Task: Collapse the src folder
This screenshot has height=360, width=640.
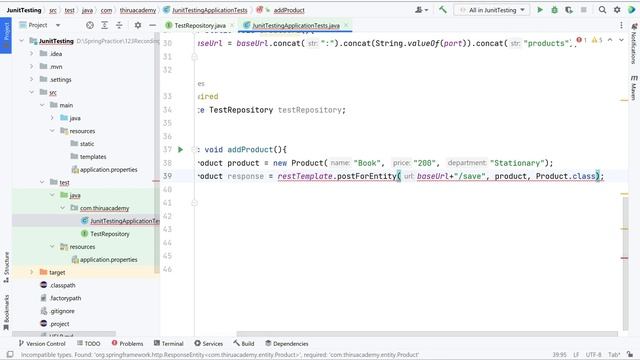Action: pyautogui.click(x=31, y=92)
